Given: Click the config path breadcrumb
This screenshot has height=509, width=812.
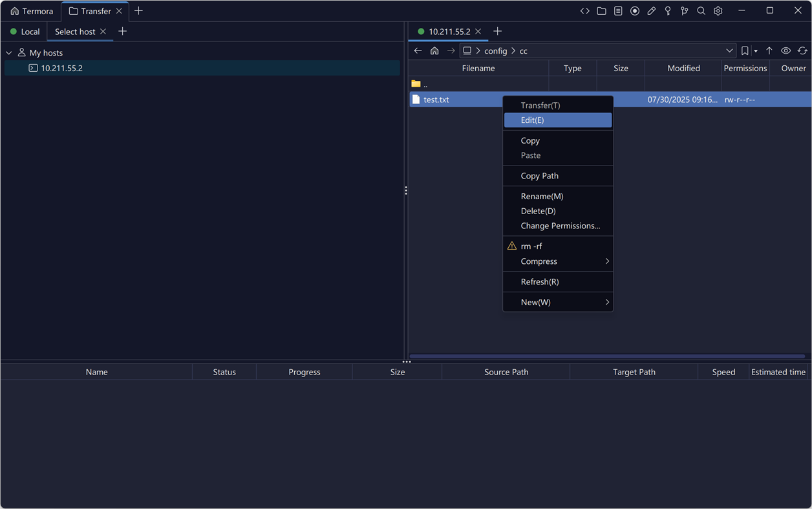Looking at the screenshot, I should (x=496, y=51).
